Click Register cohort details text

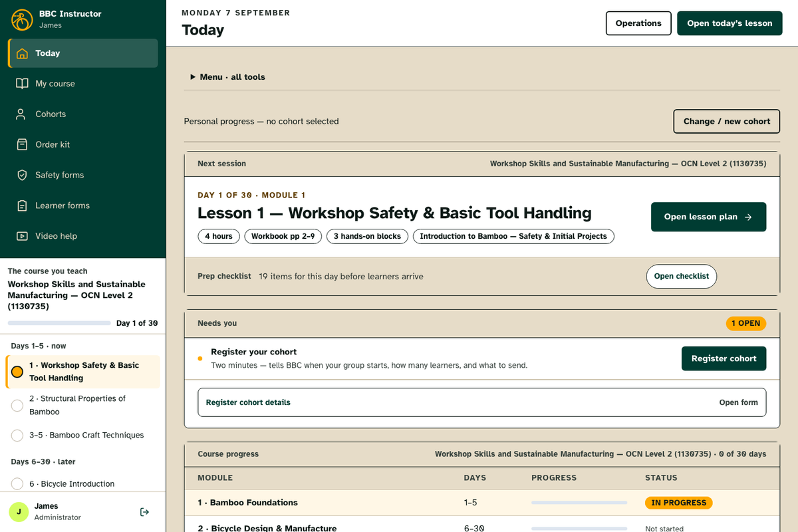pos(248,402)
